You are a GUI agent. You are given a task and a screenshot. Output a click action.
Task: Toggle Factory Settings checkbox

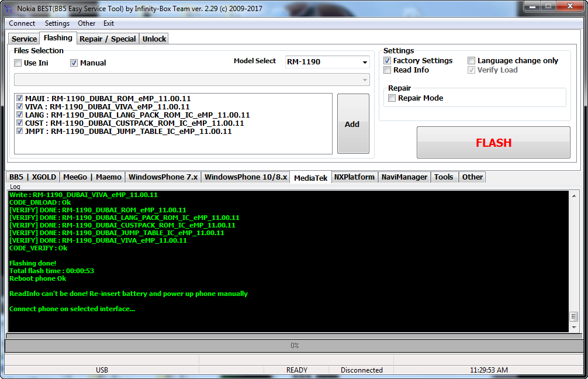pos(388,61)
